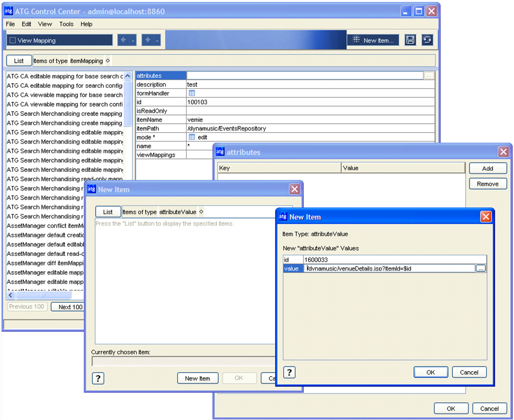This screenshot has height=420, width=514.
Task: Click the Refresh icon in toolbar
Action: tap(427, 40)
